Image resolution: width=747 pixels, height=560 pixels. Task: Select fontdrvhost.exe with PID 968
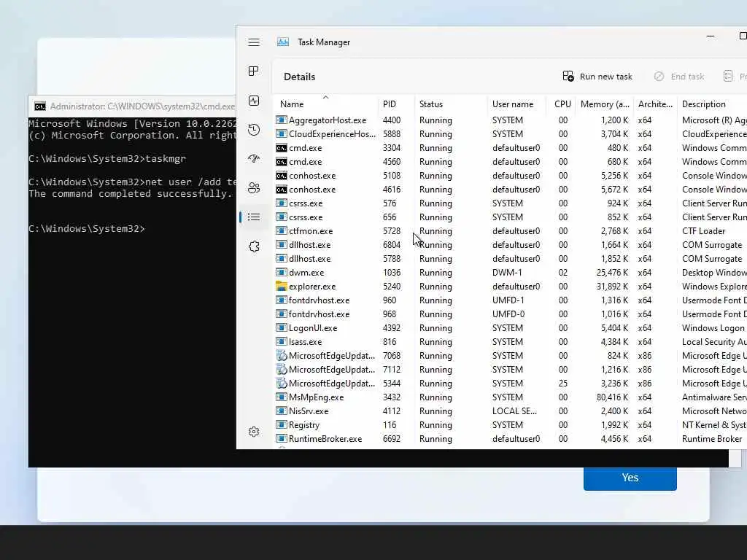tap(511, 314)
